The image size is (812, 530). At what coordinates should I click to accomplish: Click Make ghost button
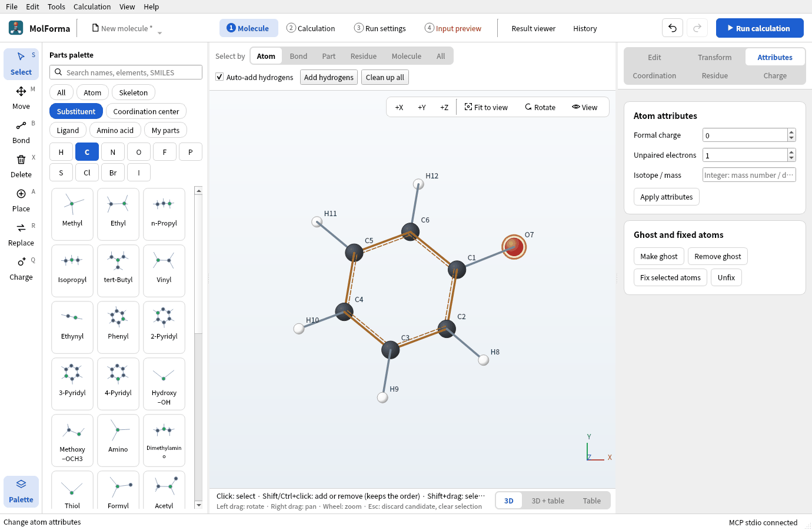tap(659, 256)
